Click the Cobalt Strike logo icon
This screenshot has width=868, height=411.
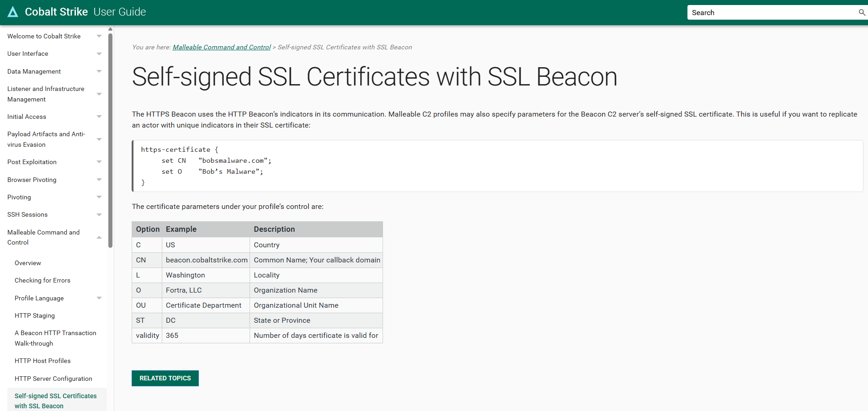pos(13,12)
